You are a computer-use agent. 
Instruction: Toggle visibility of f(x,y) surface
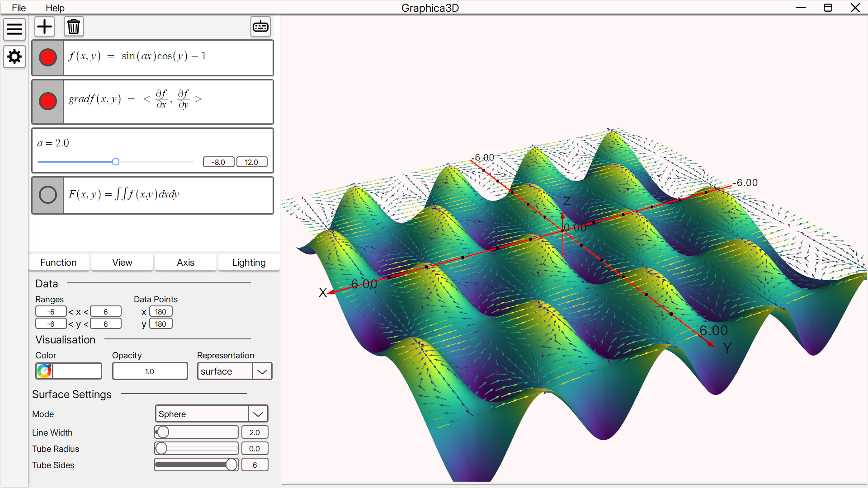[x=48, y=58]
